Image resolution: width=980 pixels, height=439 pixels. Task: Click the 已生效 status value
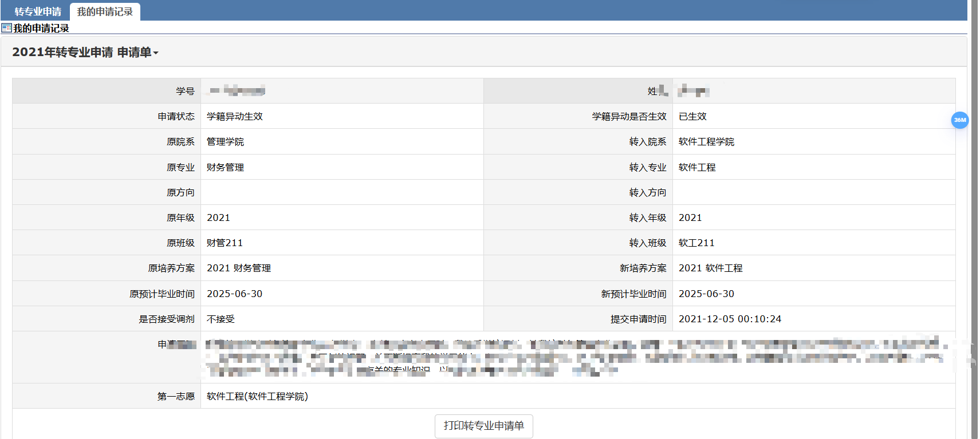[692, 116]
